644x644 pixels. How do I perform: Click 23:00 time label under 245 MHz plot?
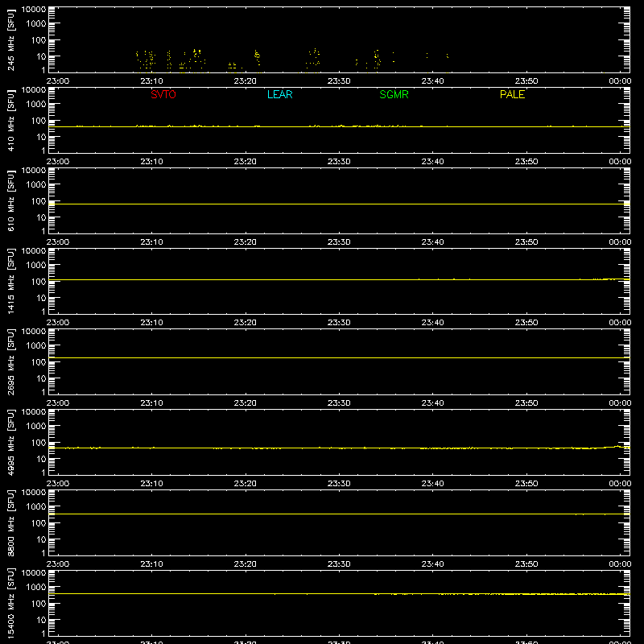click(x=57, y=81)
